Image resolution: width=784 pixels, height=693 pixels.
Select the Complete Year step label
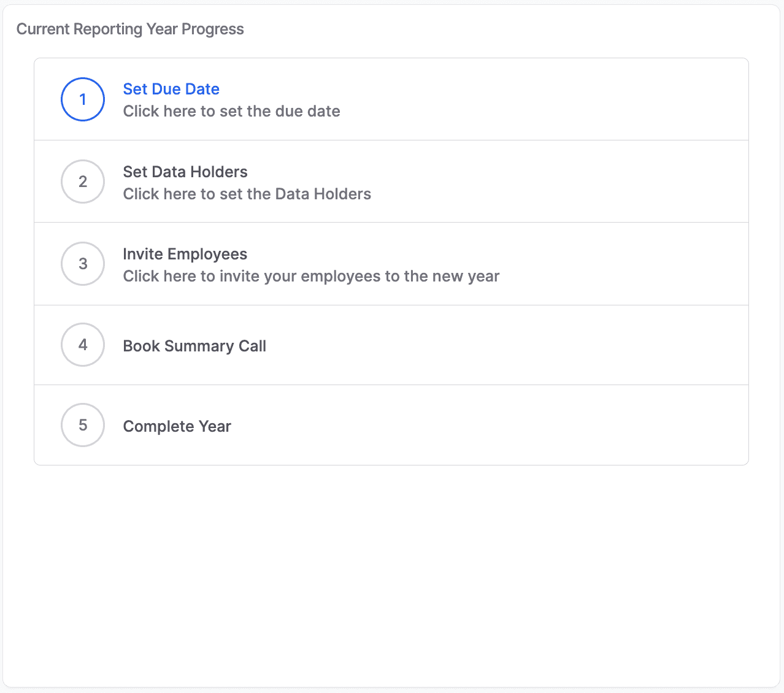tap(177, 426)
